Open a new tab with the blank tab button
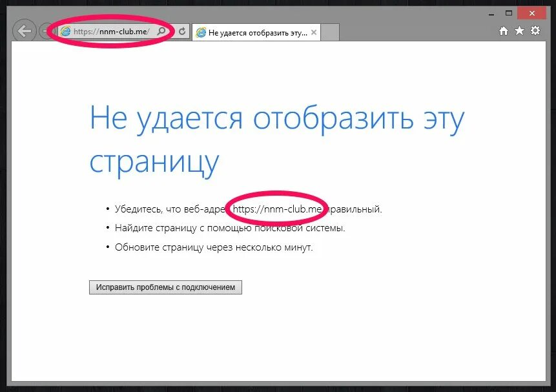The height and width of the screenshot is (392, 556). coord(330,33)
